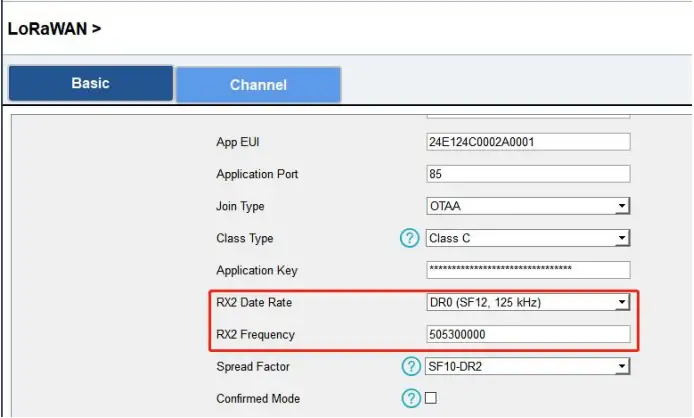
Task: Open the Channel tab
Action: coord(258,85)
